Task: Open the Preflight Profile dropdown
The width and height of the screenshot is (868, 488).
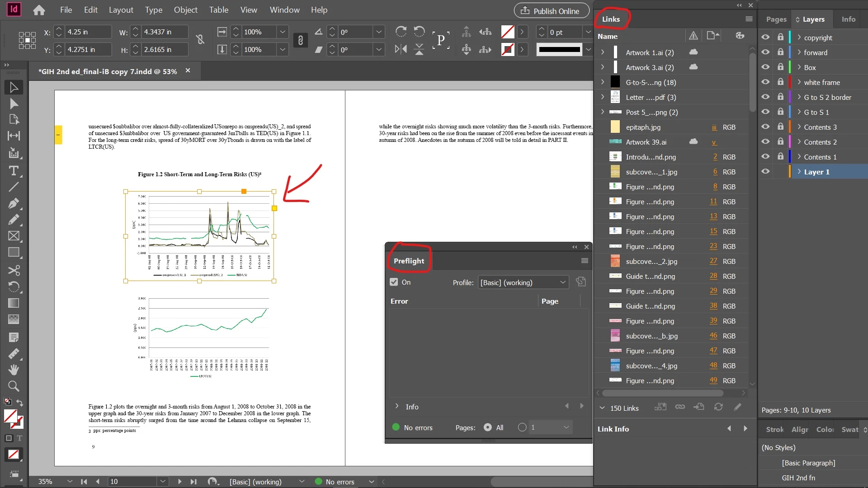Action: tap(523, 282)
